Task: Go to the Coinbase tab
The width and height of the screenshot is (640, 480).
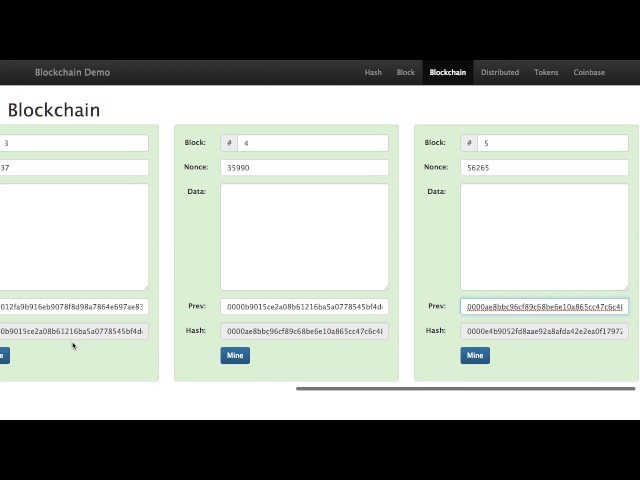Action: pos(589,72)
